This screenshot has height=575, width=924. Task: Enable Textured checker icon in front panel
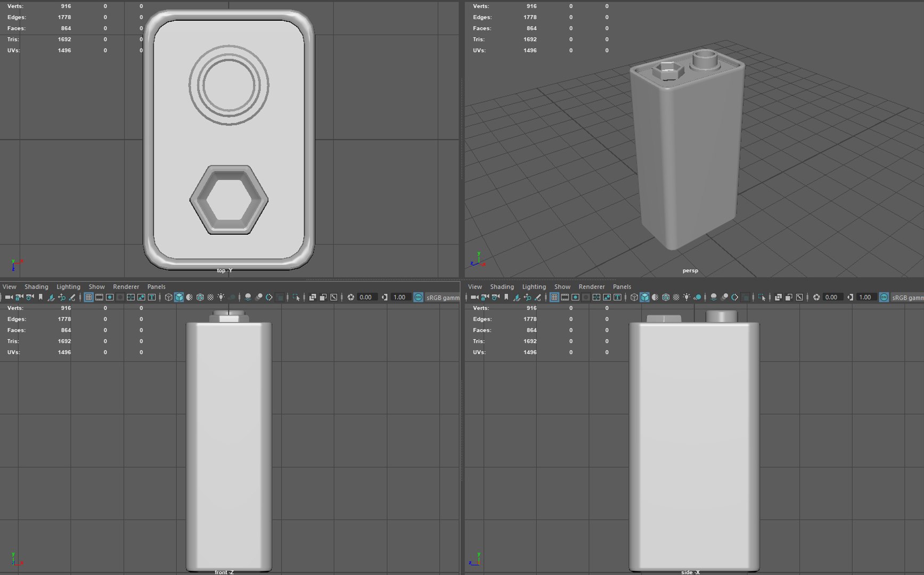[x=210, y=297]
